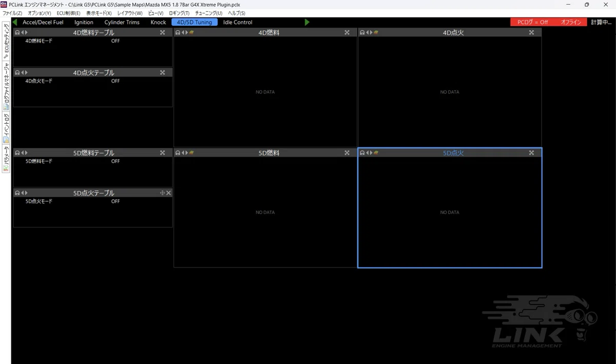616x364 pixels.
Task: Click the lock icon on 4D燃料テーブル panel
Action: (17, 32)
